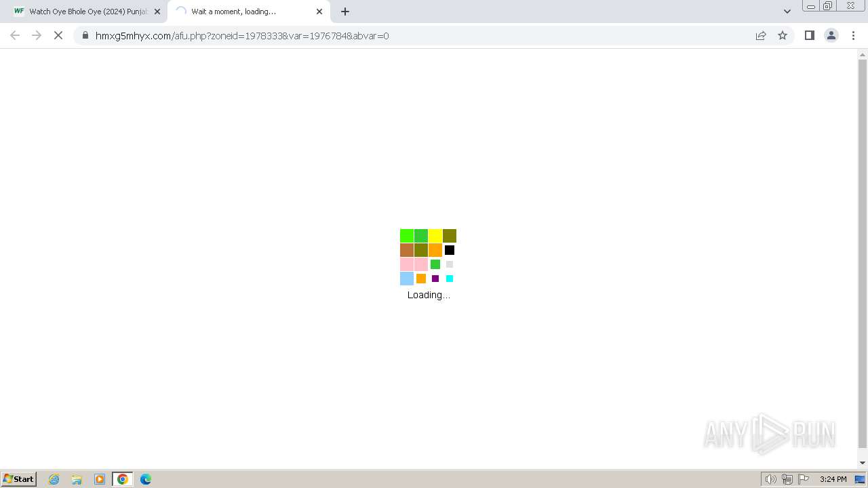
Task: Click the network tray icon
Action: coord(787,479)
